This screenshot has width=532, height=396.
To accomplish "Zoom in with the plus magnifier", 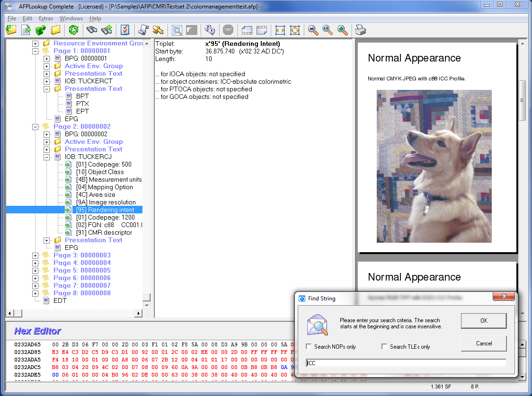I will coord(343,30).
